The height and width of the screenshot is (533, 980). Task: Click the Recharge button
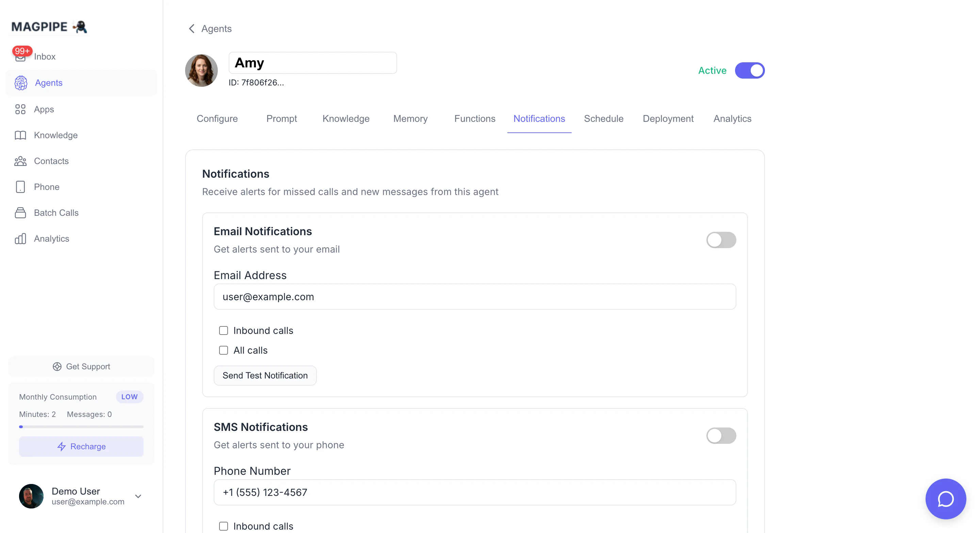pos(81,447)
